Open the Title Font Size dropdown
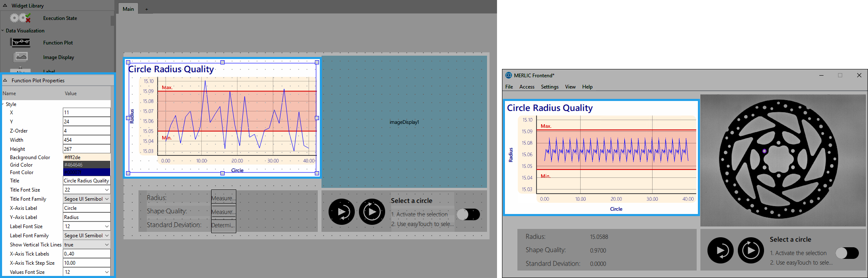Viewport: 868px width, 278px height. tap(106, 190)
